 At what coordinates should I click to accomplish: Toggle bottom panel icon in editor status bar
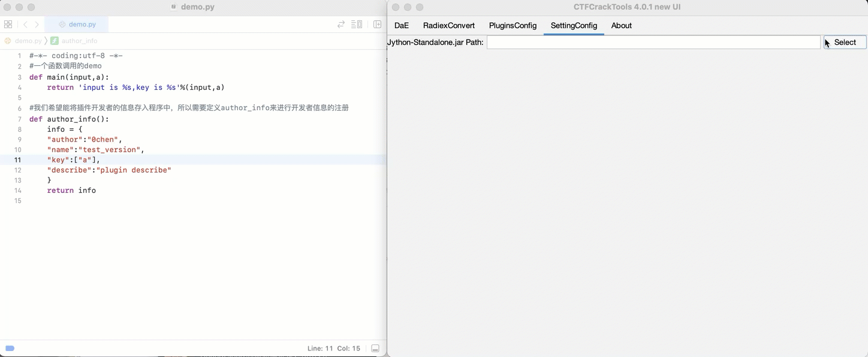[375, 348]
